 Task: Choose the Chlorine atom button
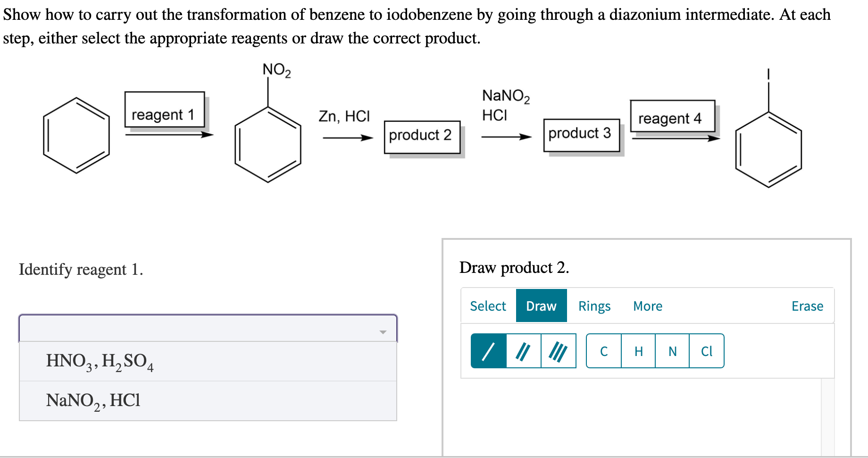[x=706, y=351]
